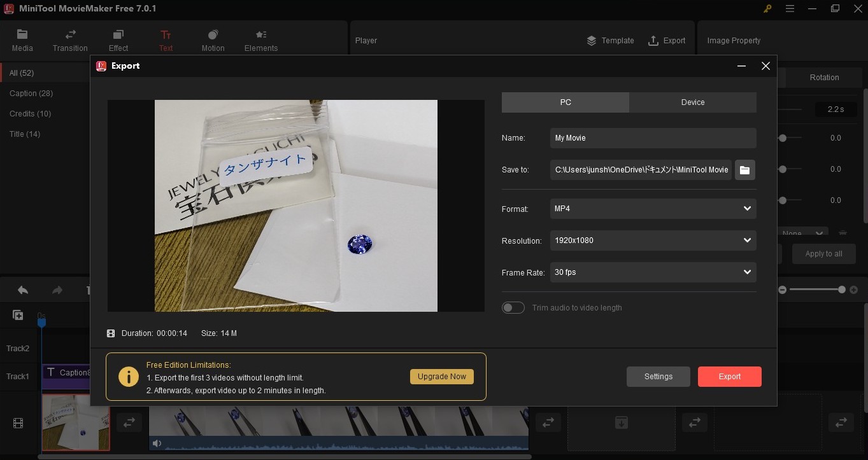Click the timeline zoom slider handle
The width and height of the screenshot is (868, 460).
(x=842, y=290)
